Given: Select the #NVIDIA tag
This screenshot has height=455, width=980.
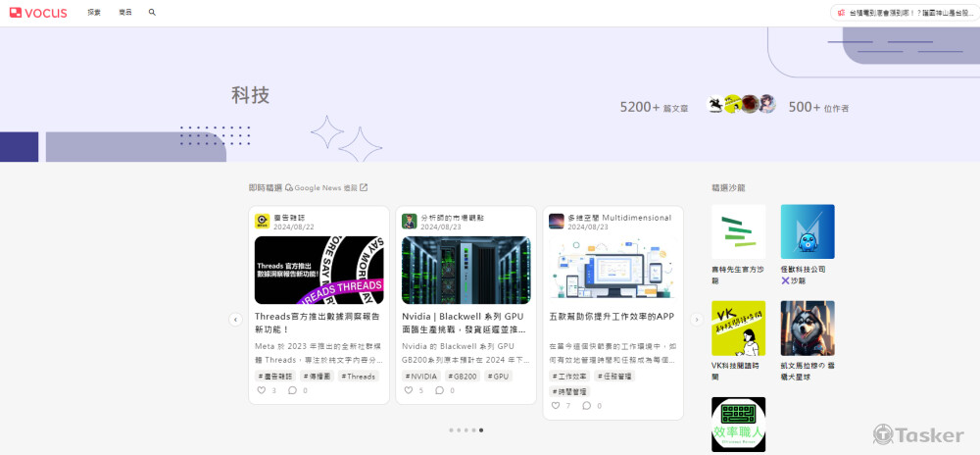Looking at the screenshot, I should [421, 377].
